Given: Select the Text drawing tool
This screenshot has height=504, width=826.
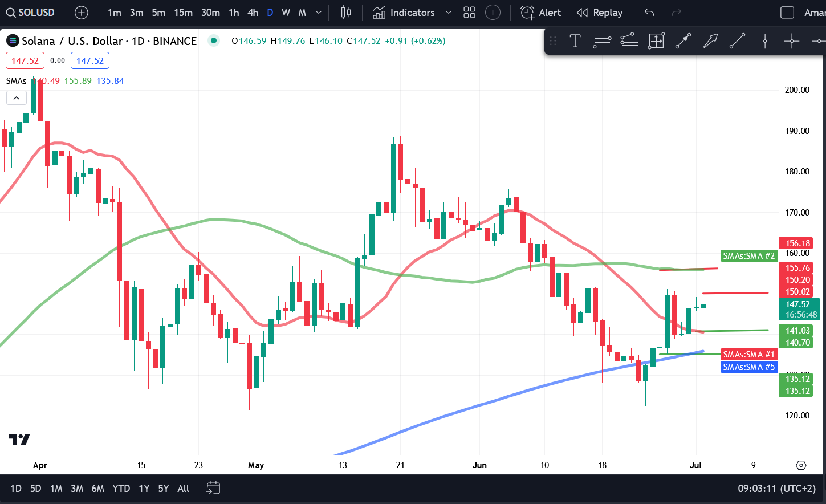Looking at the screenshot, I should click(575, 40).
